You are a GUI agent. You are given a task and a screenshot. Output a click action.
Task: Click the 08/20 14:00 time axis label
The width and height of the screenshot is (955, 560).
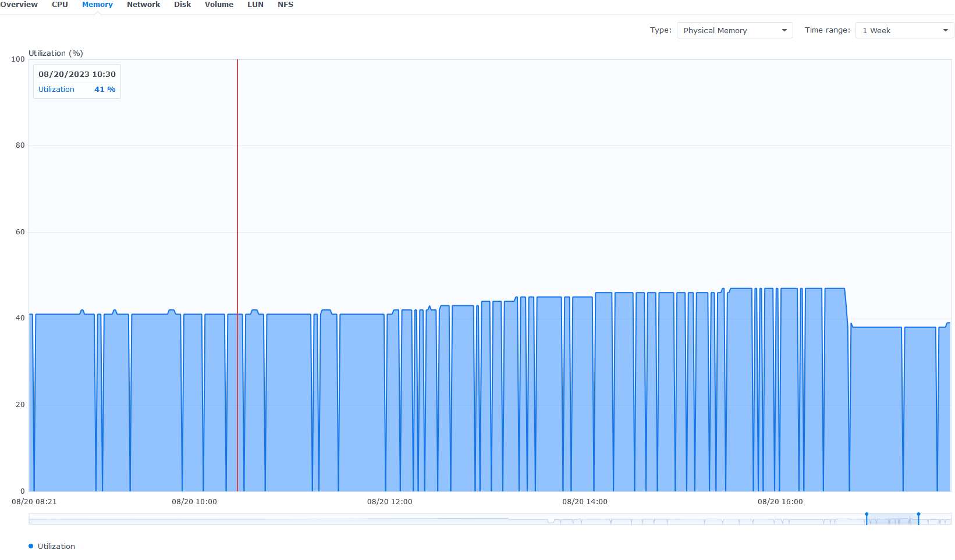tap(584, 502)
